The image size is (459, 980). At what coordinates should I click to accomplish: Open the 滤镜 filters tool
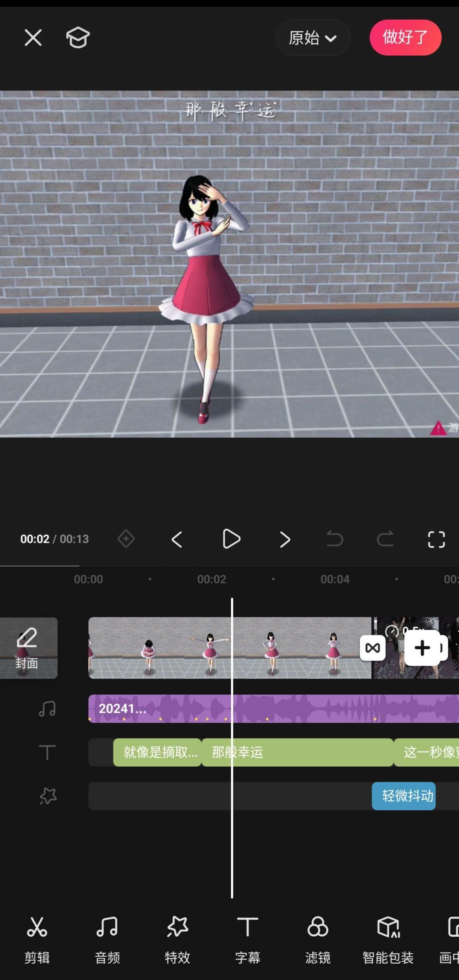point(318,939)
